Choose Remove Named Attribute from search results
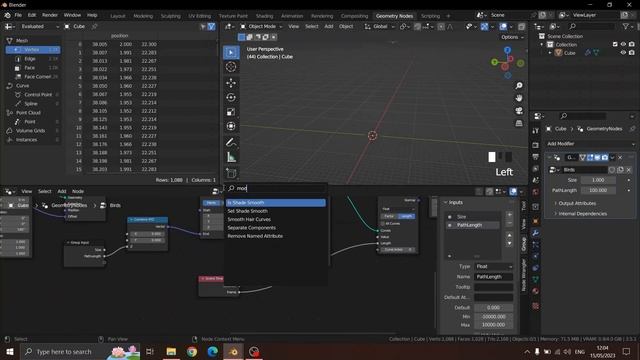Screen dimensions: 640x360 [276, 236]
